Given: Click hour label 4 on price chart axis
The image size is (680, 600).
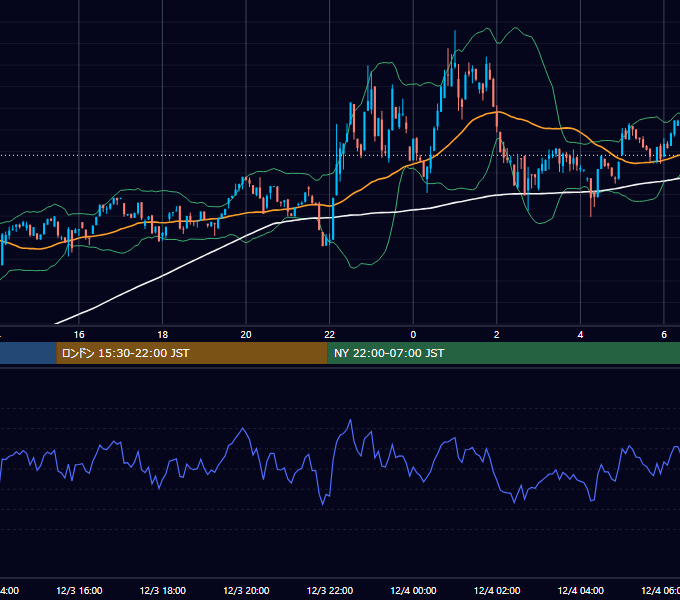Looking at the screenshot, I should 580,335.
